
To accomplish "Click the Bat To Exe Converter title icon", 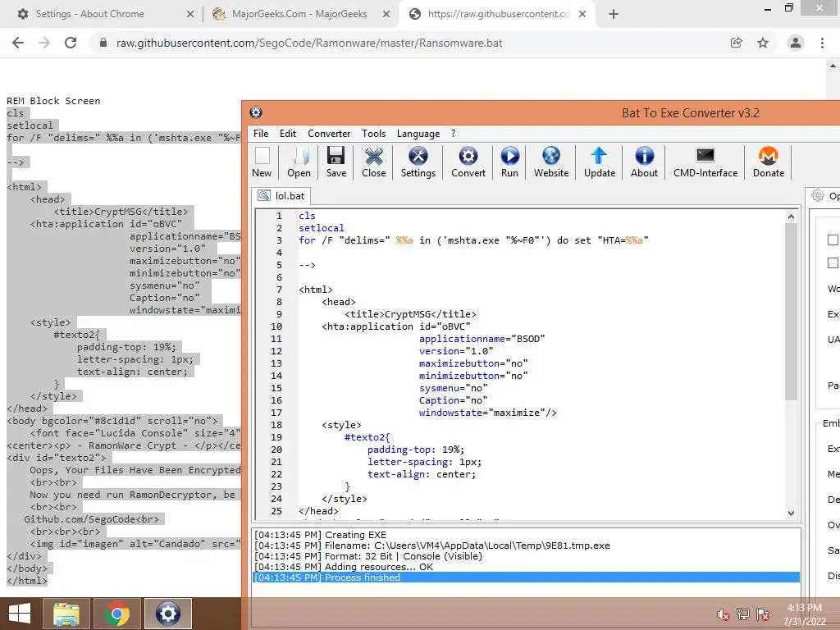I will (256, 112).
